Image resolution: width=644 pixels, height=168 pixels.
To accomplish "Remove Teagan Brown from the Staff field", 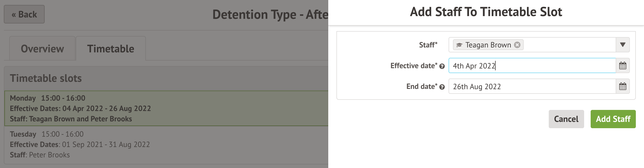I will point(517,45).
